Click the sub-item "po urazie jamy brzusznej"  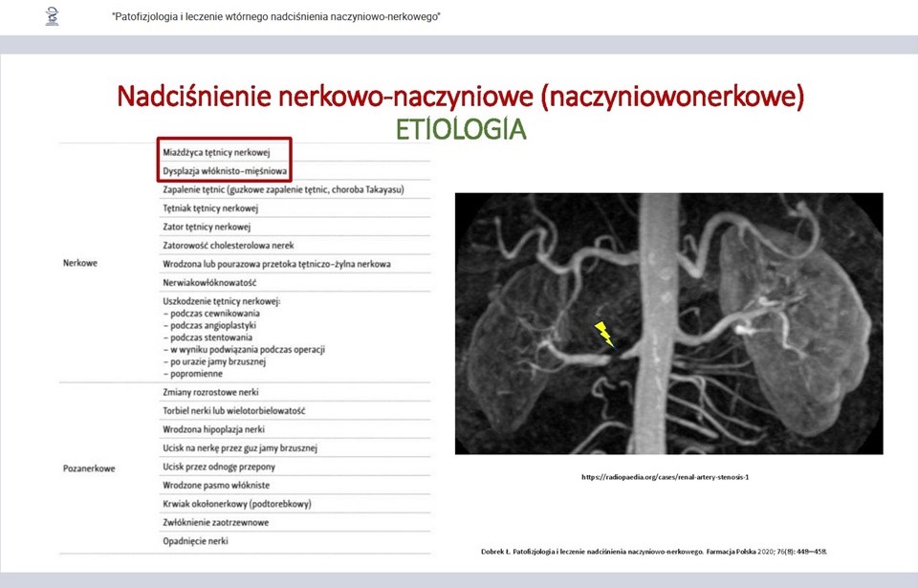point(214,362)
